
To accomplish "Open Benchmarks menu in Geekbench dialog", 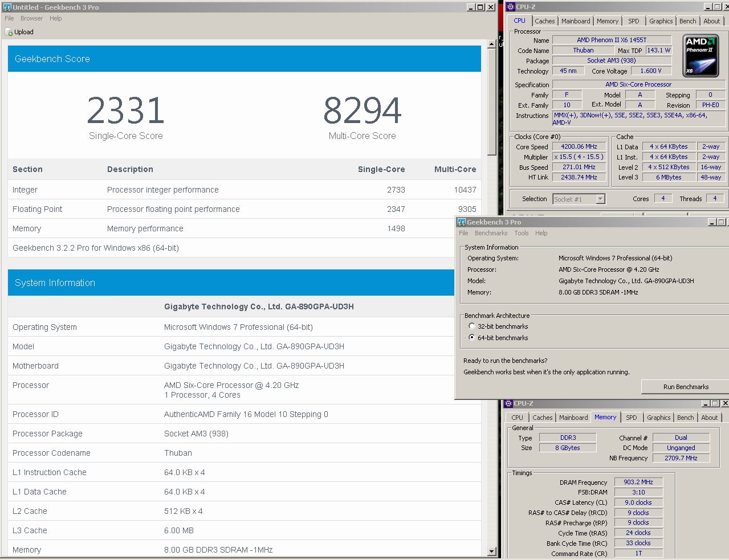I will pos(491,233).
